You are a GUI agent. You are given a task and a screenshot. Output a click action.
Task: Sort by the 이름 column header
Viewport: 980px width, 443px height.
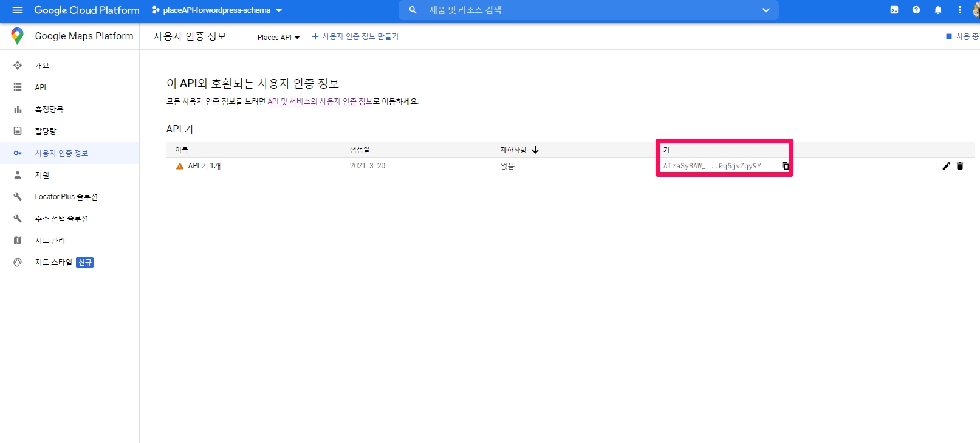(x=182, y=150)
